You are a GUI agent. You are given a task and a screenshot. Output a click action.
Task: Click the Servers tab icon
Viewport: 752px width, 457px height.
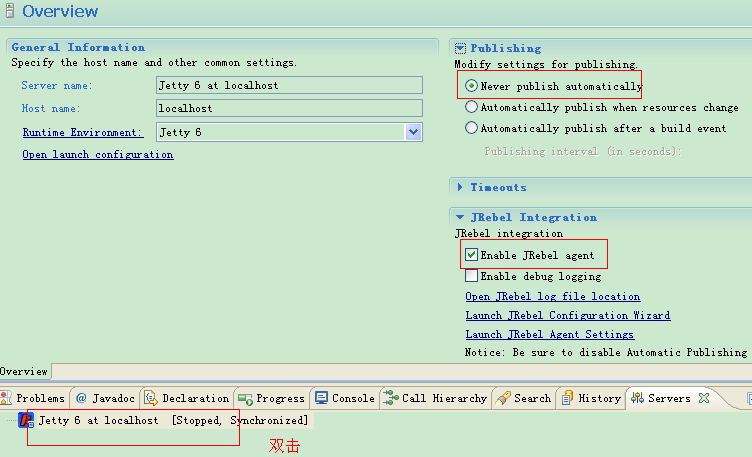(637, 398)
